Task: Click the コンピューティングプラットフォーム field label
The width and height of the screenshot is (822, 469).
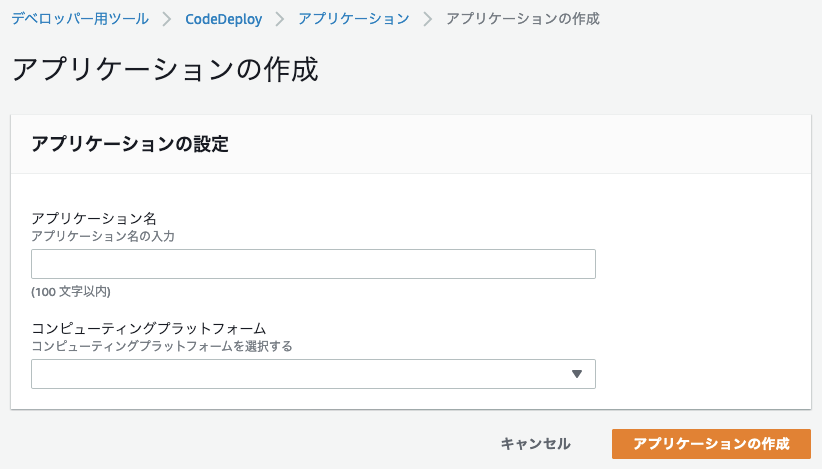Action: click(149, 329)
